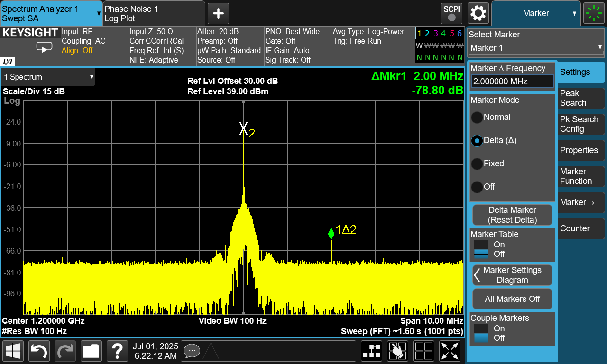Image resolution: width=607 pixels, height=364 pixels.
Task: Click the Avg Type: Log-Power setting
Action: (368, 32)
